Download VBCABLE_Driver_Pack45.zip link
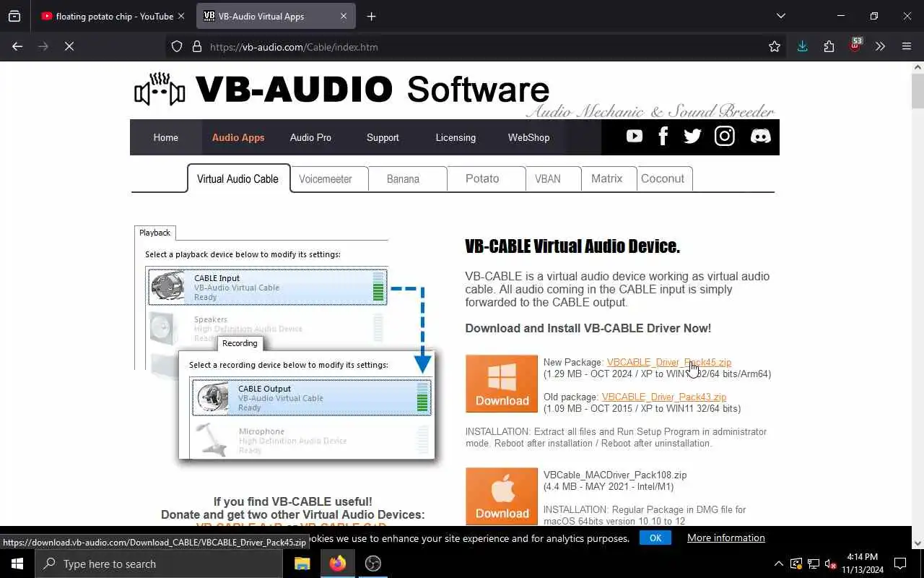Viewport: 924px width, 578px height. tap(669, 362)
